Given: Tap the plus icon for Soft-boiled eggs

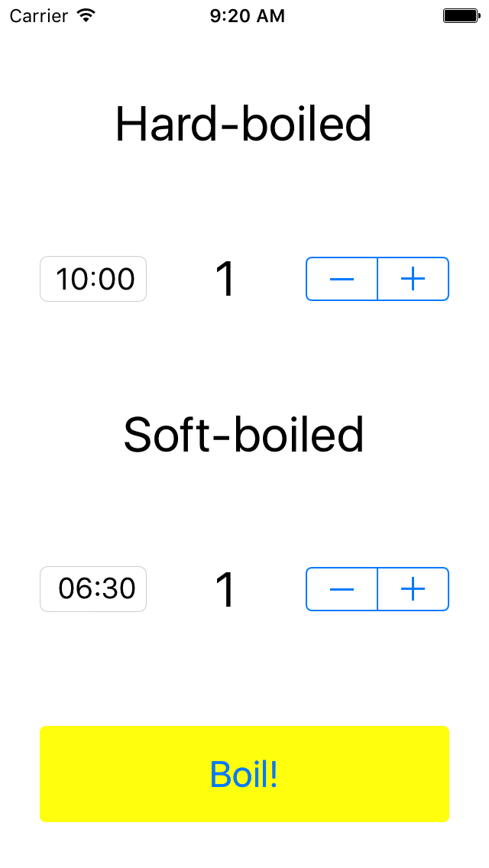Looking at the screenshot, I should (413, 589).
